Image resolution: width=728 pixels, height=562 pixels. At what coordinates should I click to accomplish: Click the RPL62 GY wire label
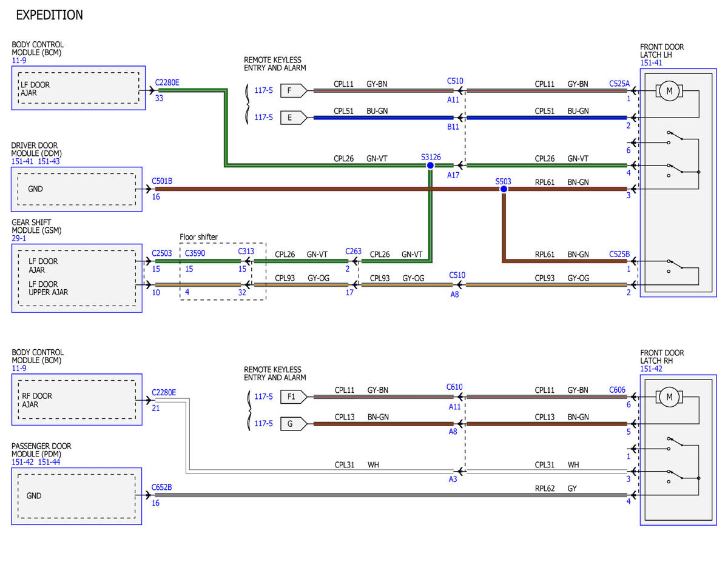pyautogui.click(x=555, y=488)
